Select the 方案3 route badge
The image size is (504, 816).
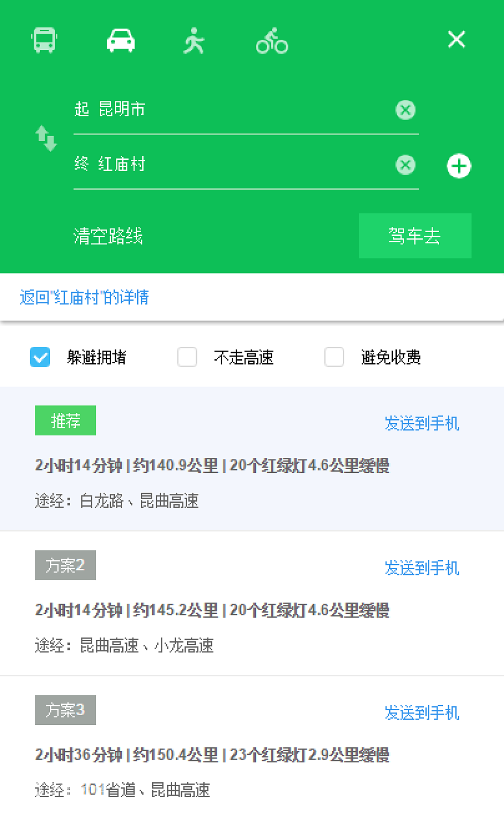[65, 710]
